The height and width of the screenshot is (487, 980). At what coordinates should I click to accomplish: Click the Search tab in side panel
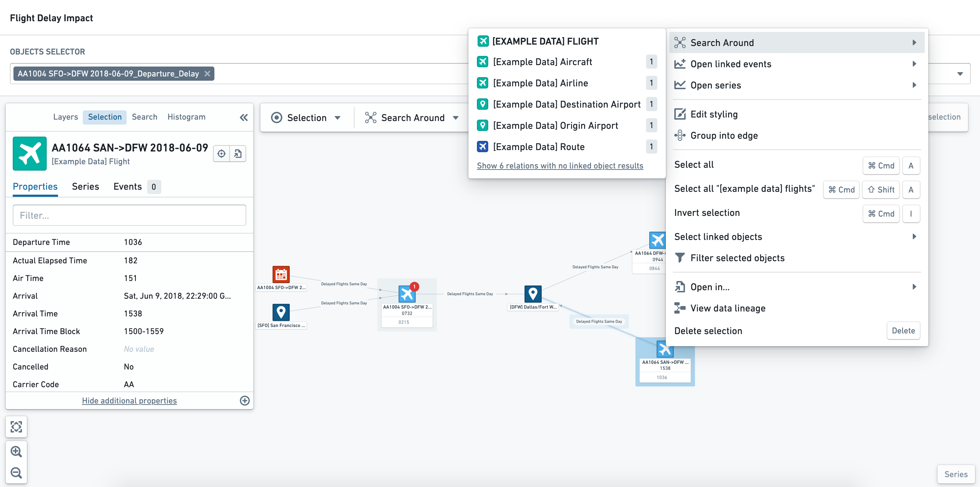[x=145, y=117]
